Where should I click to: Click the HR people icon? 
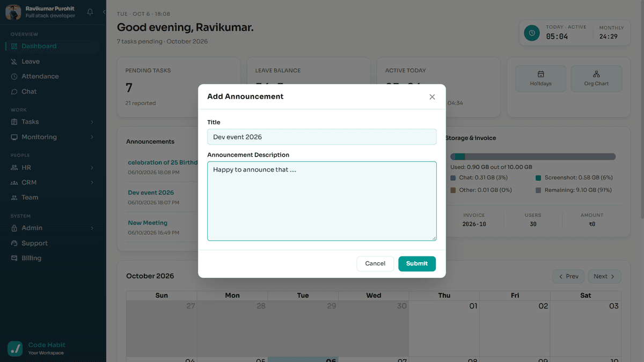tap(14, 168)
